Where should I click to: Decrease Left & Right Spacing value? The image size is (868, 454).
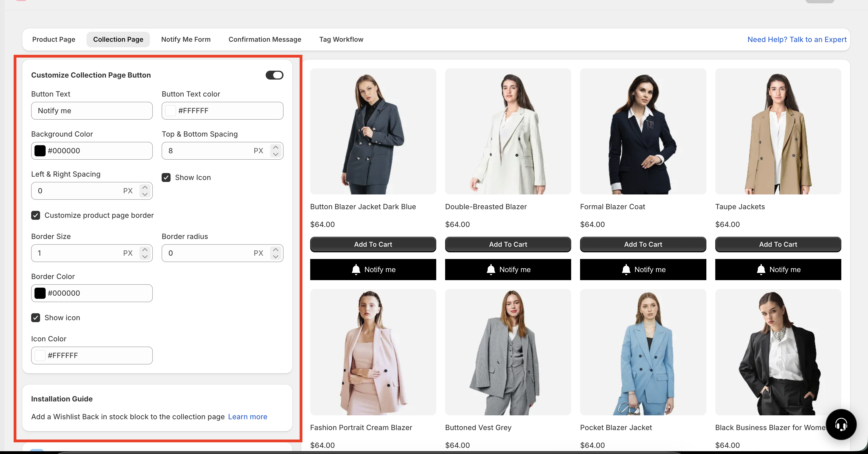(x=145, y=194)
